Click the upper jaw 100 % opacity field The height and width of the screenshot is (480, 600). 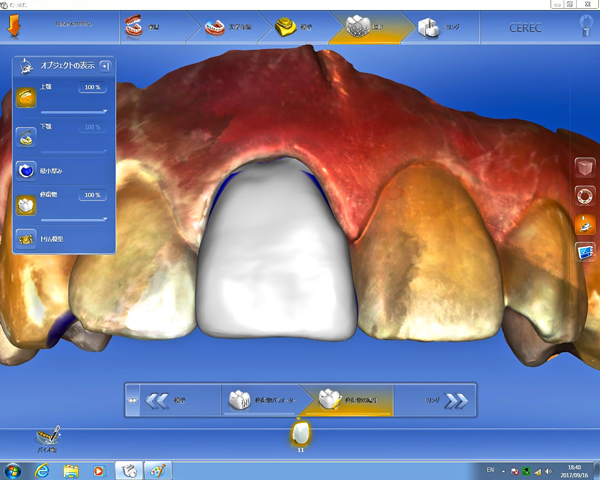pyautogui.click(x=93, y=87)
